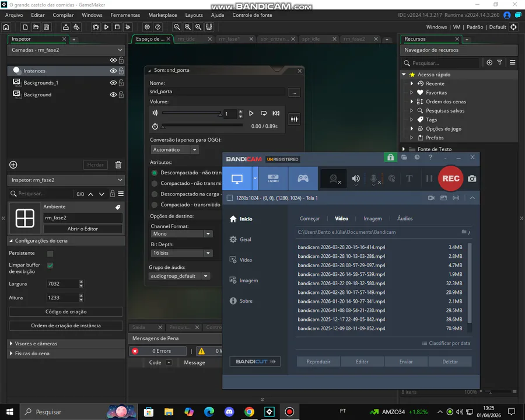Click the Debug bug icon in GameMaker toolbar
The height and width of the screenshot is (420, 525).
click(x=96, y=27)
